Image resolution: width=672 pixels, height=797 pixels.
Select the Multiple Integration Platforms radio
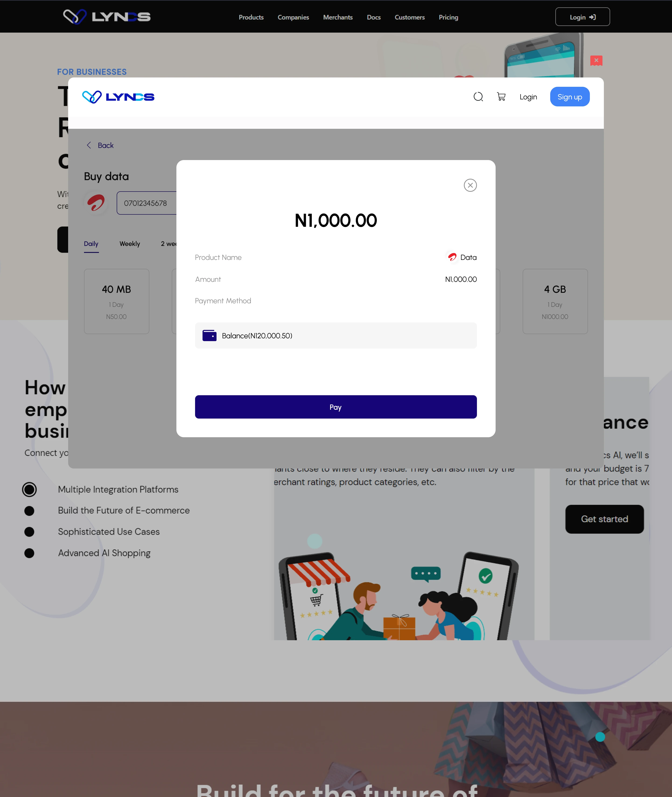pos(29,489)
